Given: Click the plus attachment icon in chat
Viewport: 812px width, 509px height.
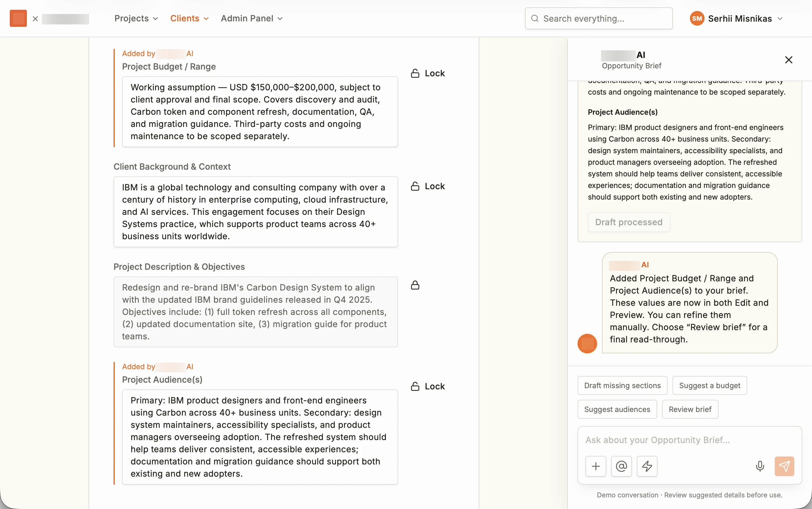Looking at the screenshot, I should click(x=596, y=466).
